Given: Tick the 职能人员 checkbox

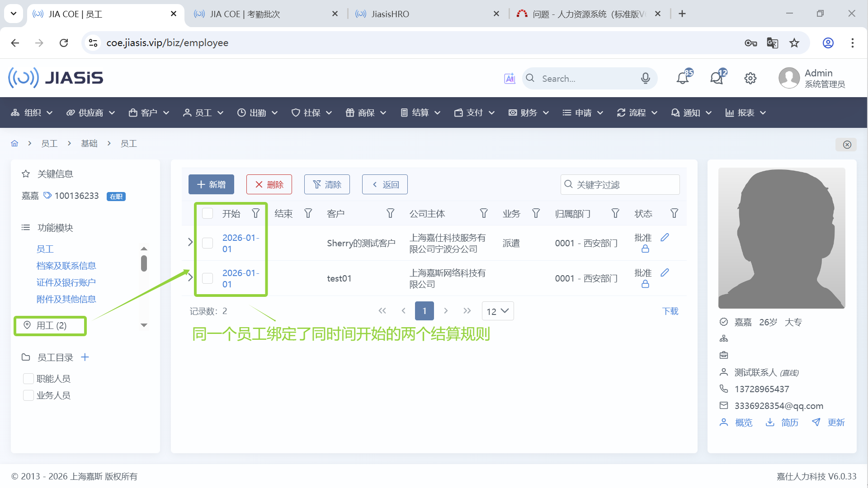Looking at the screenshot, I should coord(28,379).
